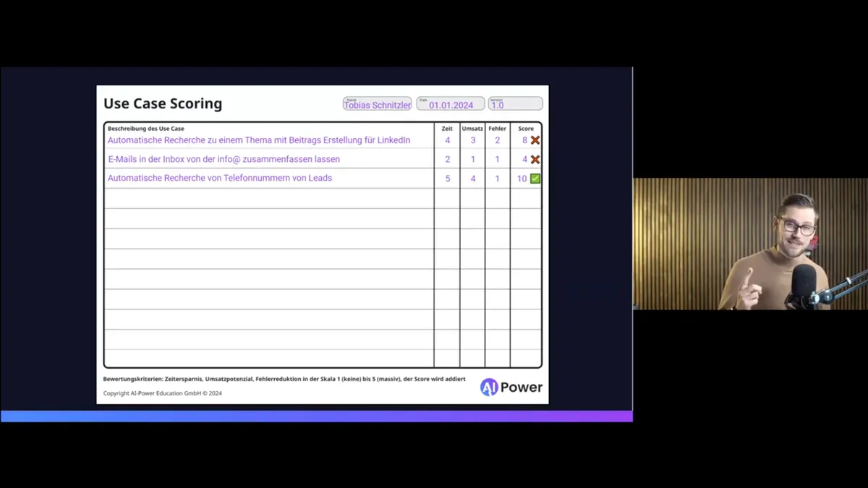Click the red X beside score 8
The width and height of the screenshot is (868, 488).
(x=535, y=140)
